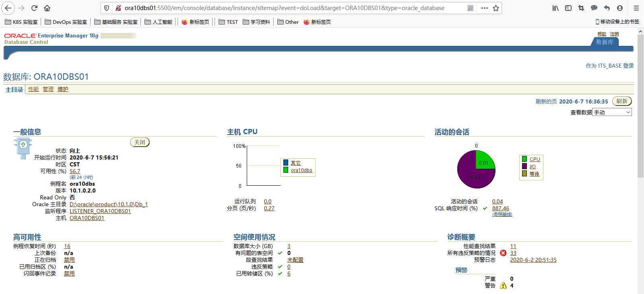
Task: Click the red policy violation error icon
Action: point(503,253)
